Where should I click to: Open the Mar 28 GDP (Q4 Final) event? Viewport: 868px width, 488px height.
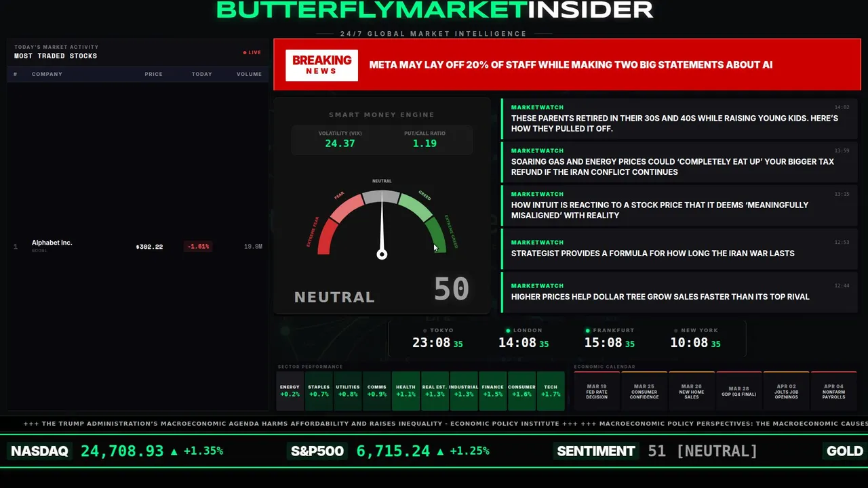739,391
